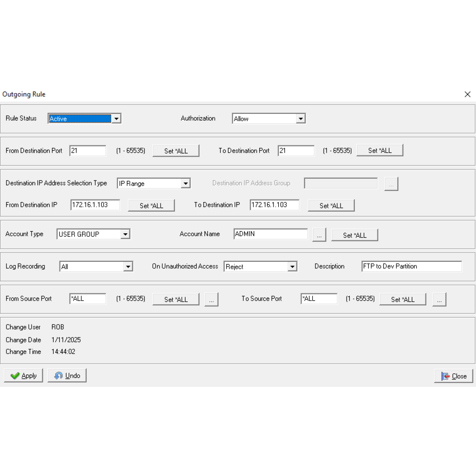Select the Description field containing FTP to Dev Partition

point(411,266)
